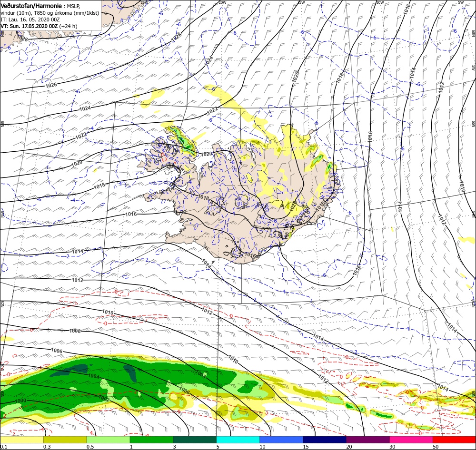The image size is (476, 450).
Task: Click the 15W longitude label at top
Action: (301, 2)
